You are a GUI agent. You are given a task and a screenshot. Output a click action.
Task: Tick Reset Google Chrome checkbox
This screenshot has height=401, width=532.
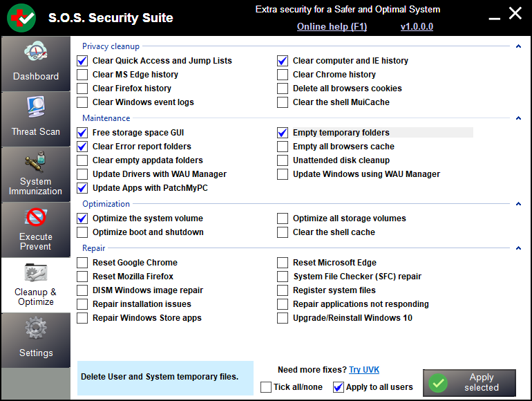pyautogui.click(x=82, y=263)
